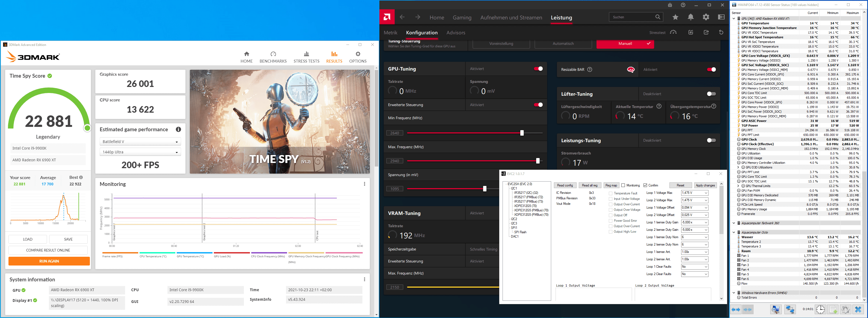Click HWiNFO network computers icon
Image resolution: width=868 pixels, height=318 pixels.
coord(790,310)
